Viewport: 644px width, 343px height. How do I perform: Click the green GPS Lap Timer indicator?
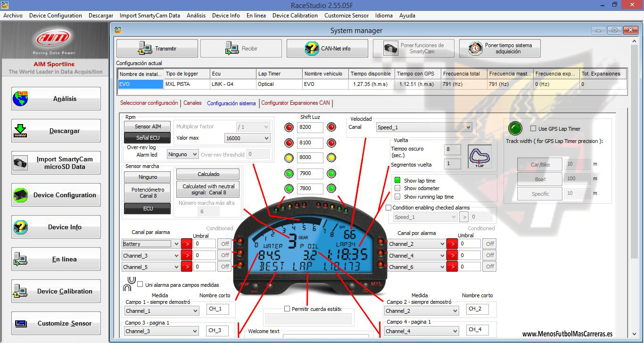(515, 128)
